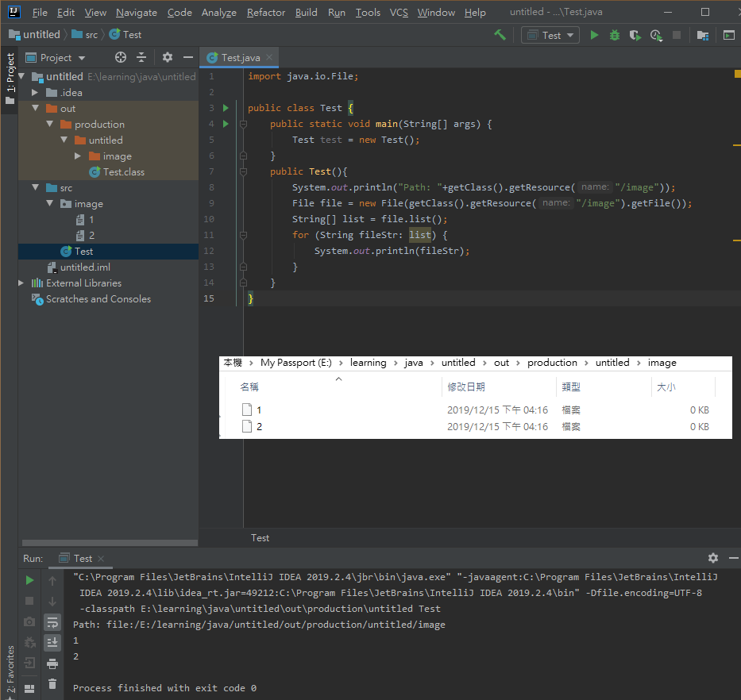Expand the .idea folder in project tree

pos(35,93)
